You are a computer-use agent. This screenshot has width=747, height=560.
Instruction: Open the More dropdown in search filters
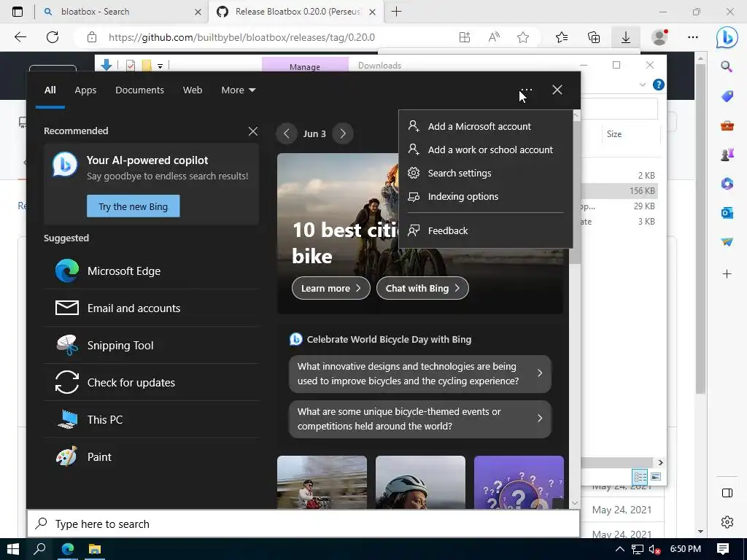click(x=239, y=90)
